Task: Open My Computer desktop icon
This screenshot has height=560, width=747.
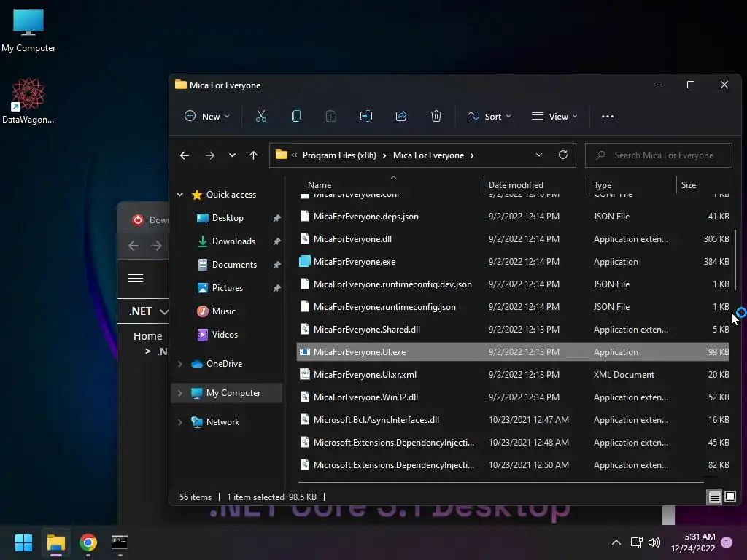Action: [28, 31]
